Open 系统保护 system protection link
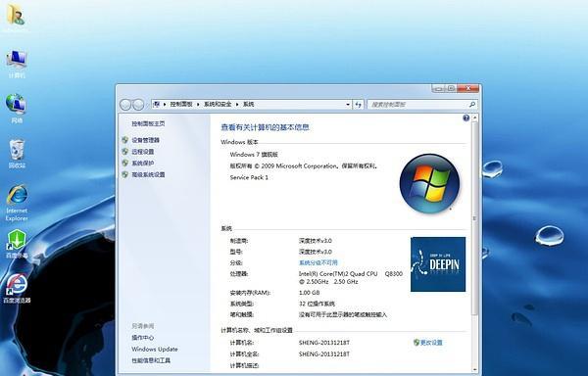This screenshot has height=376, width=588. click(x=142, y=164)
